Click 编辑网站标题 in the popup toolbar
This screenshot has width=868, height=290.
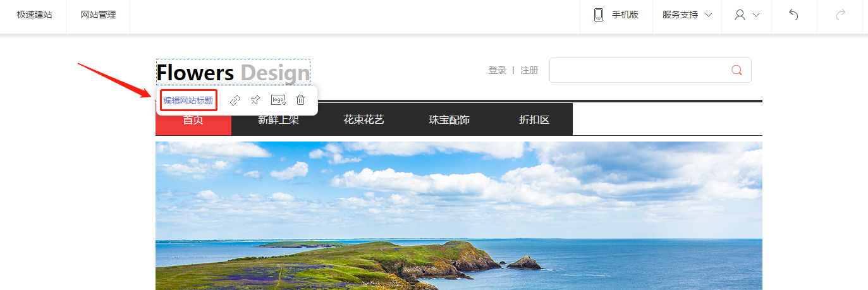(188, 100)
